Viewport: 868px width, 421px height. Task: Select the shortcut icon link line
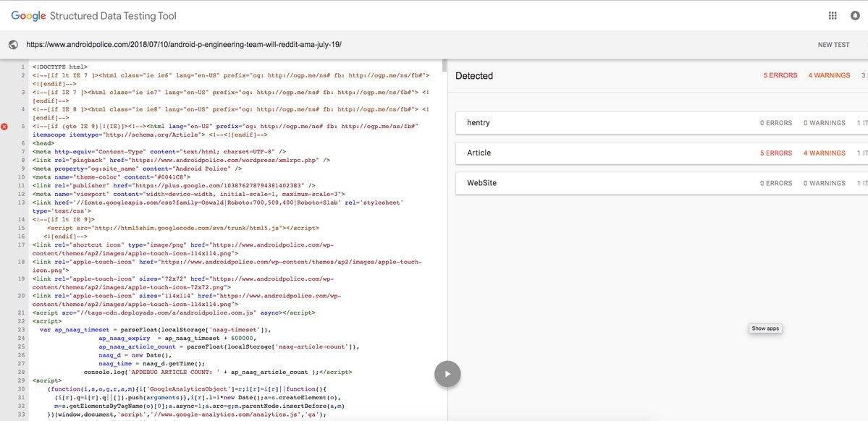(x=183, y=249)
